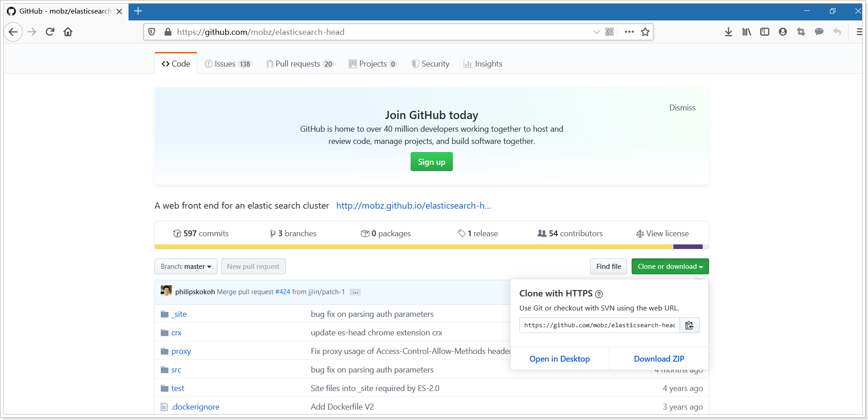Click the purple language bar segment
868x420 pixels.
tap(688, 247)
